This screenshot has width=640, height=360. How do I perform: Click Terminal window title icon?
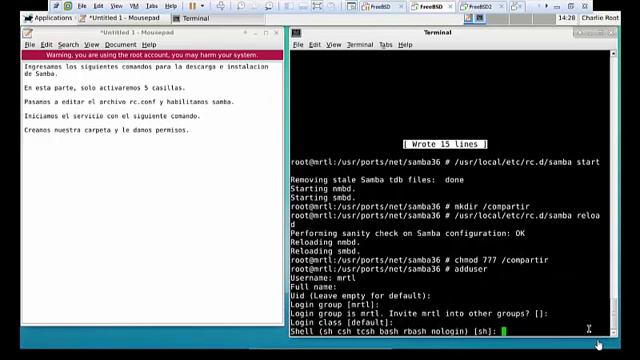pos(296,33)
